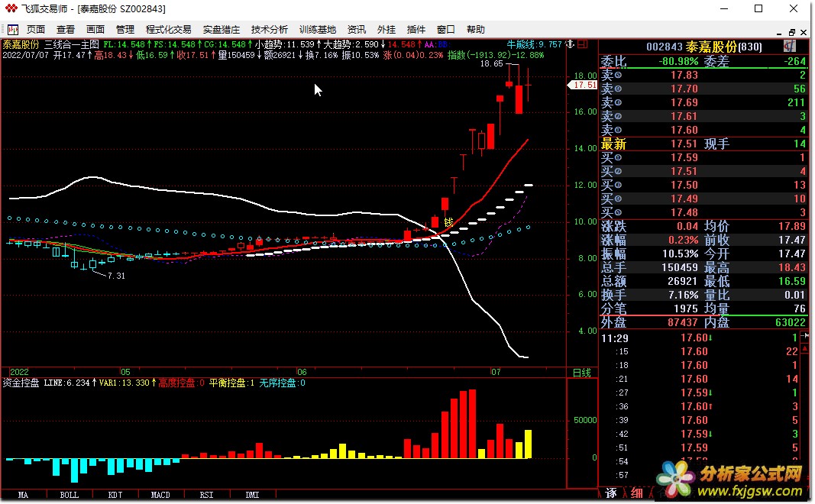Switch to the MA indicator tab
This screenshot has height=504, width=815.
23,495
